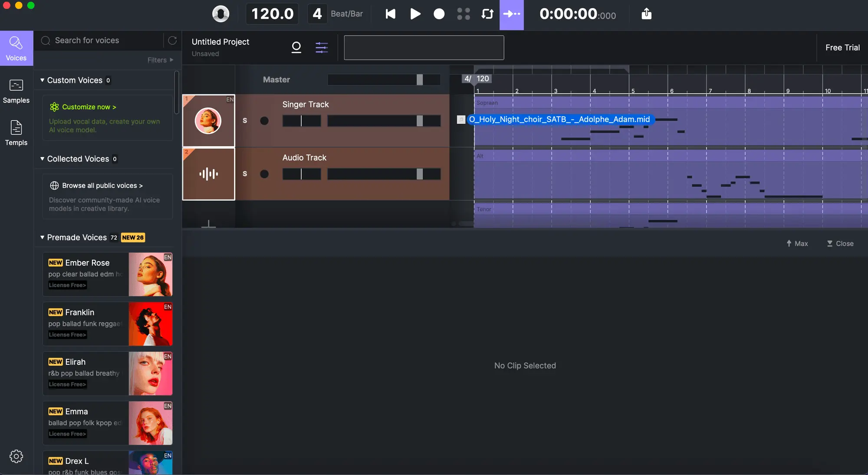Screen dimensions: 868x475
Task: Click the Drex L voice name
Action: (x=77, y=461)
